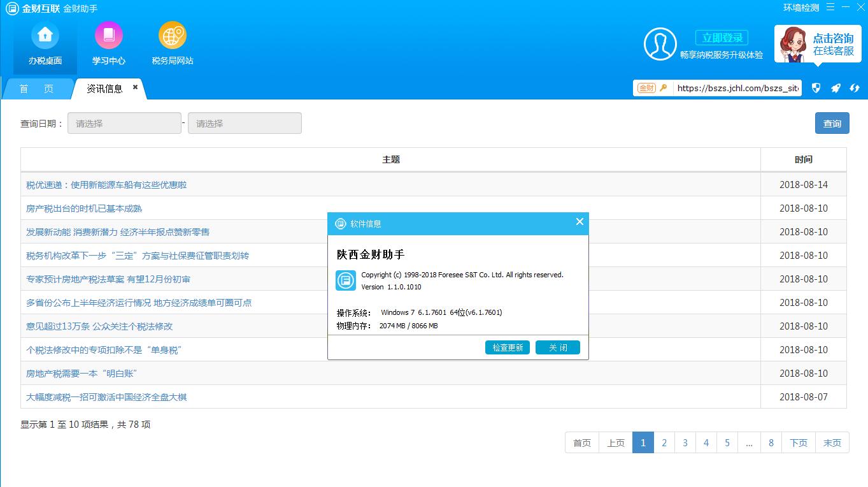Go to page 3 in pagination

click(x=685, y=442)
